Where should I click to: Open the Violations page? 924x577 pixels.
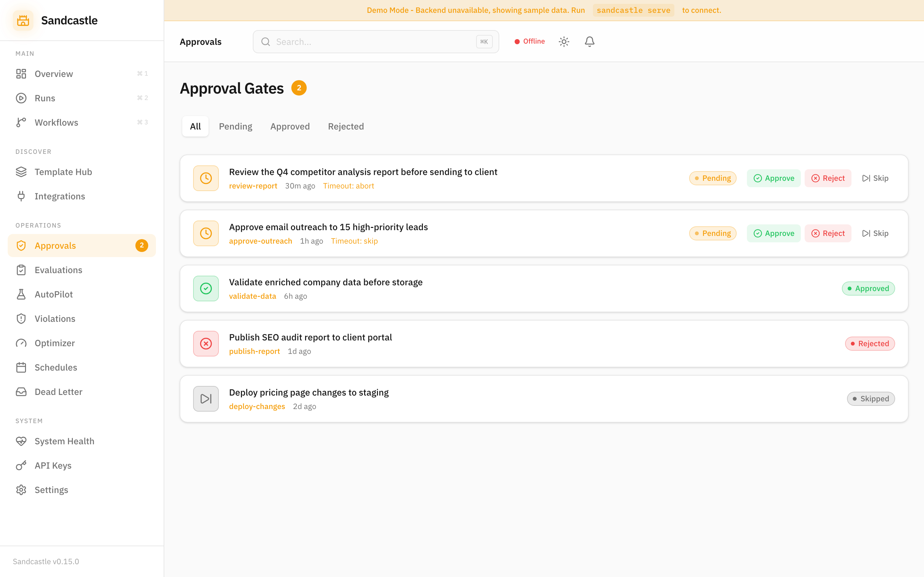(55, 318)
